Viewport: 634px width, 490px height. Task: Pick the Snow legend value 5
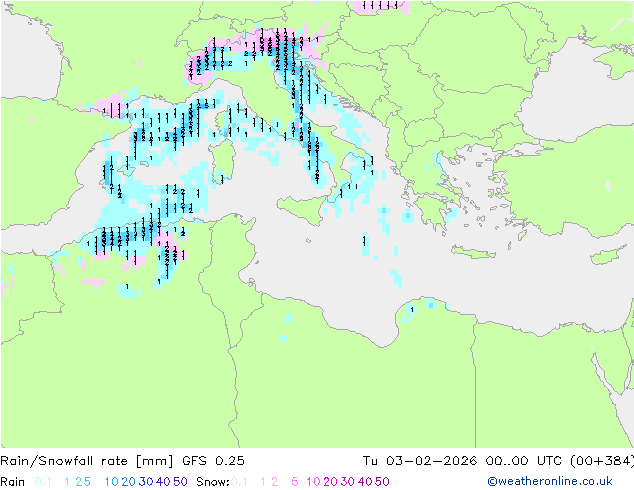click(295, 482)
